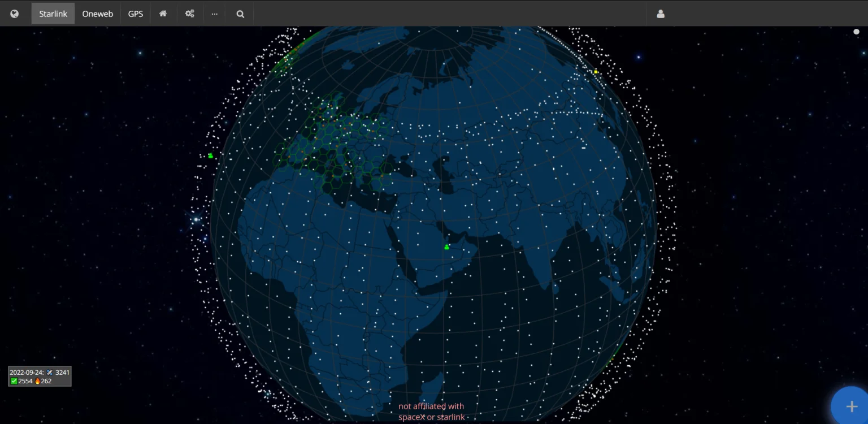Click the fire icon burned count 262
Viewport: 868px width, 424px height.
(43, 381)
